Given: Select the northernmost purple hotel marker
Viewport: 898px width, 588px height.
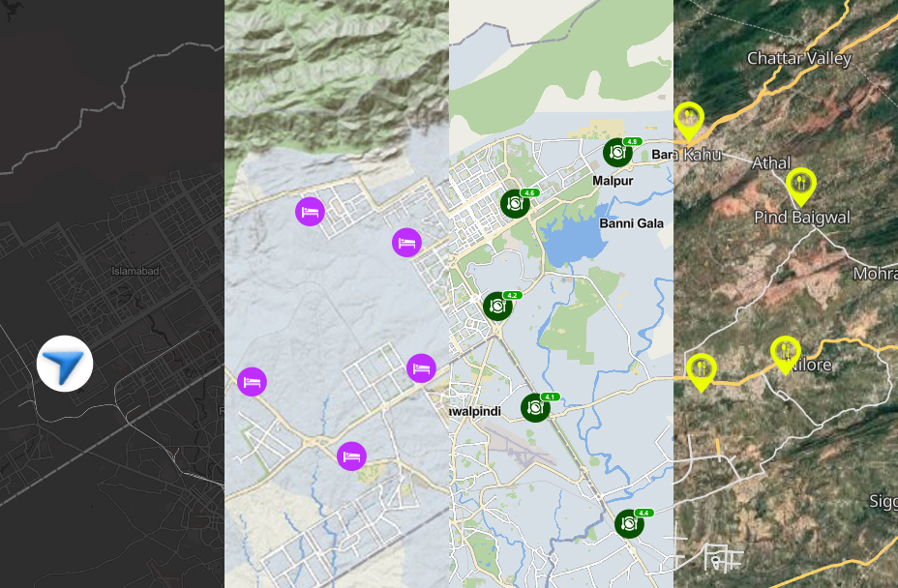Looking at the screenshot, I should (310, 211).
